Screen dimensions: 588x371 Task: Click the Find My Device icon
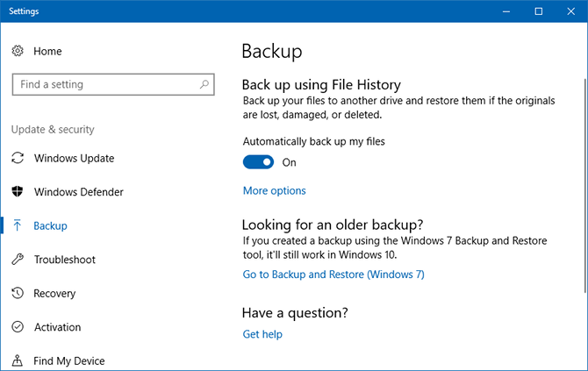[18, 360]
